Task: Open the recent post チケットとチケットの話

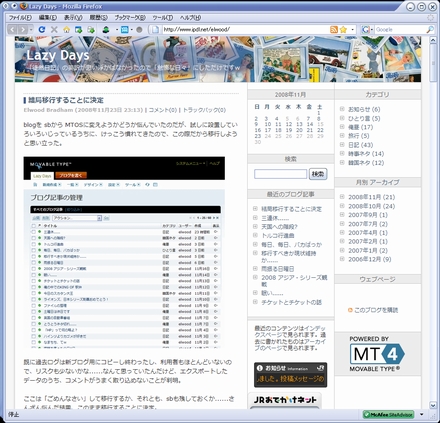Action: (291, 302)
